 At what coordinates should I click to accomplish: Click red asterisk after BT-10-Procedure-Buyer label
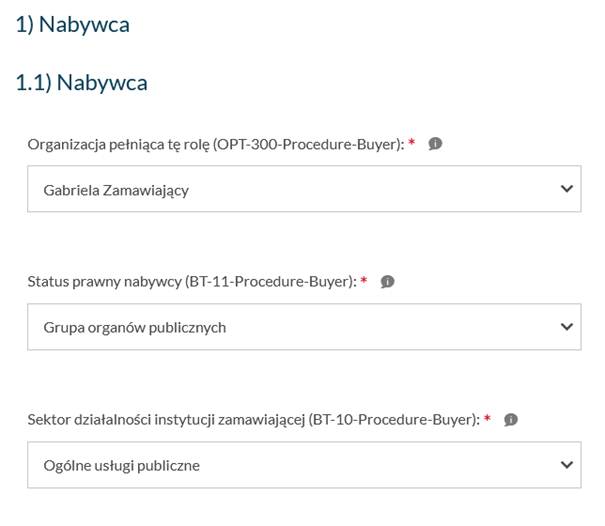point(487,419)
